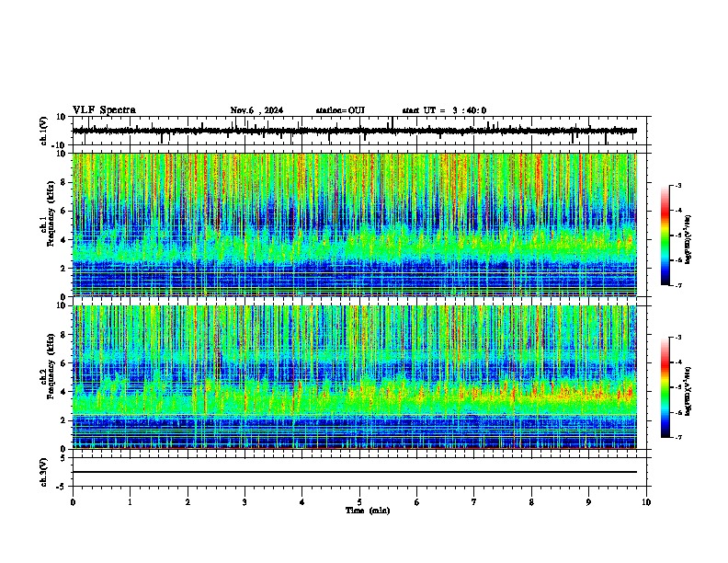Screen dimensions: 728x563
Task: Click the '-7' label on ch.2 color scale
Action: [x=677, y=437]
